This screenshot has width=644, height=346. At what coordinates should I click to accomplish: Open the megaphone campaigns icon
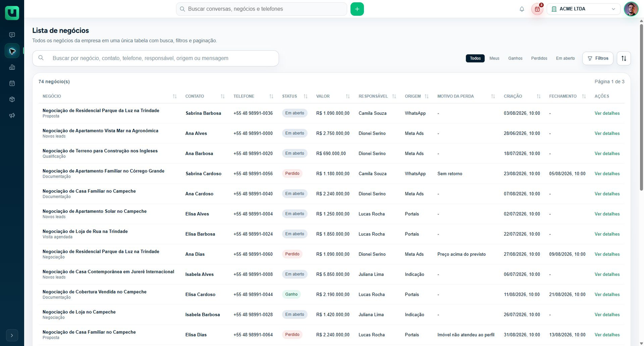click(12, 116)
